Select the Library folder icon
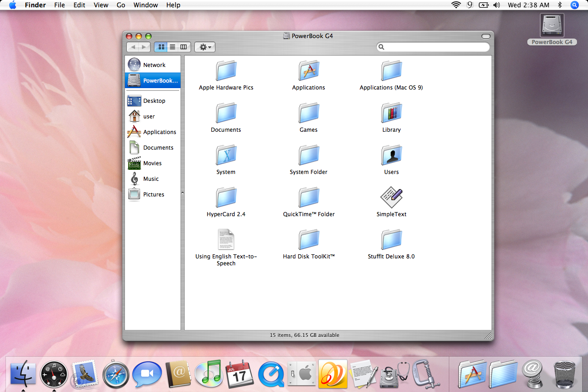Image resolution: width=588 pixels, height=392 pixels. click(x=391, y=113)
